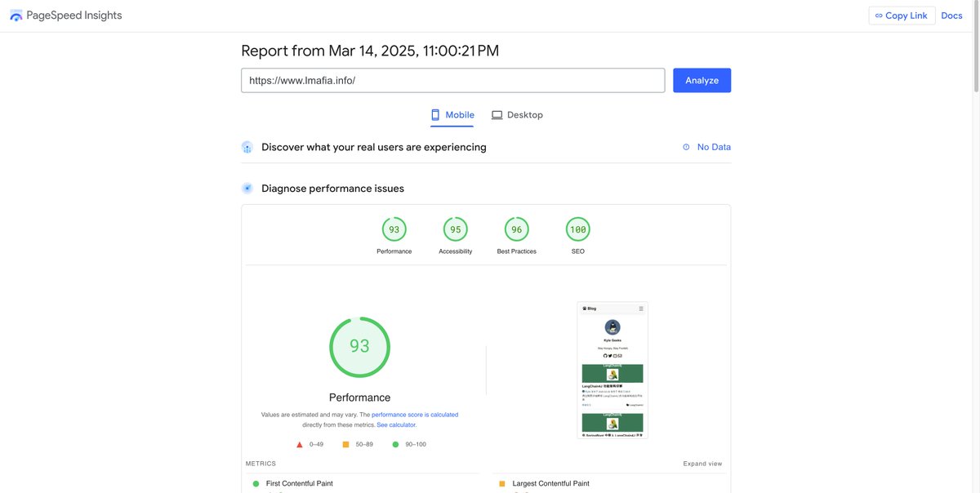Click the Diagnose performance issues section icon
980x493 pixels.
coord(247,187)
